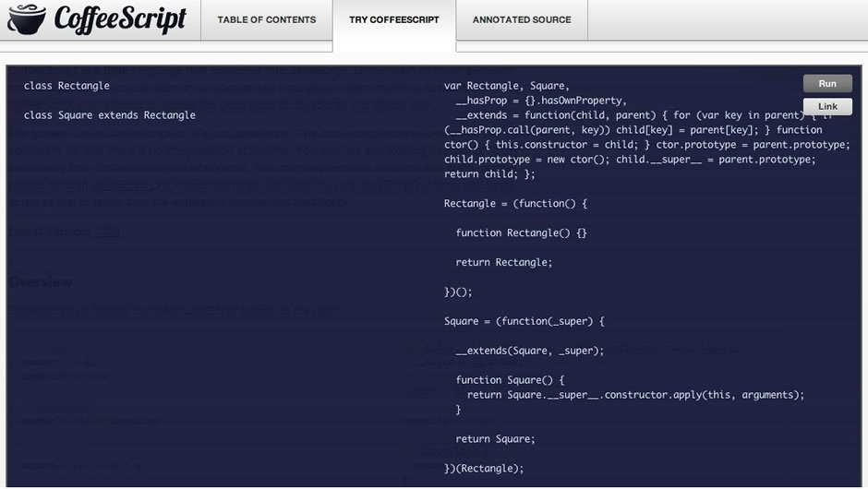
Task: Click the '__hasProp = {}.hasOwnProperty,' line
Action: pyautogui.click(x=541, y=101)
